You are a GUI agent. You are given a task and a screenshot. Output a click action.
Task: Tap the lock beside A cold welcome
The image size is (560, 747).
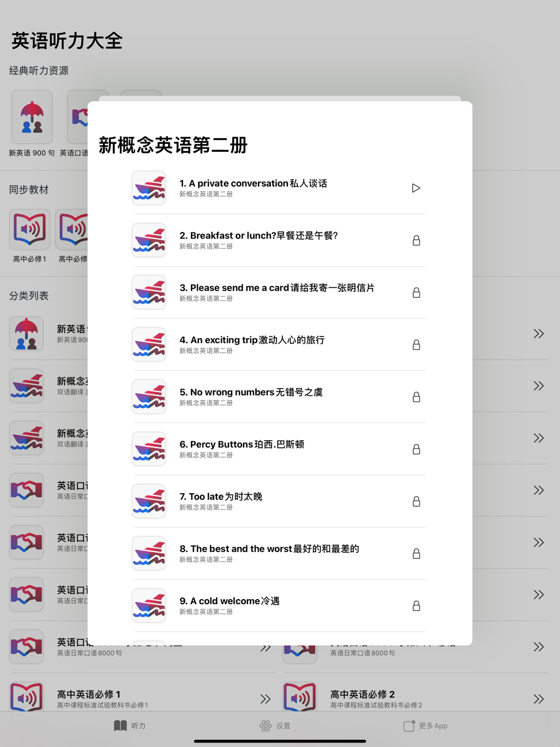(416, 606)
